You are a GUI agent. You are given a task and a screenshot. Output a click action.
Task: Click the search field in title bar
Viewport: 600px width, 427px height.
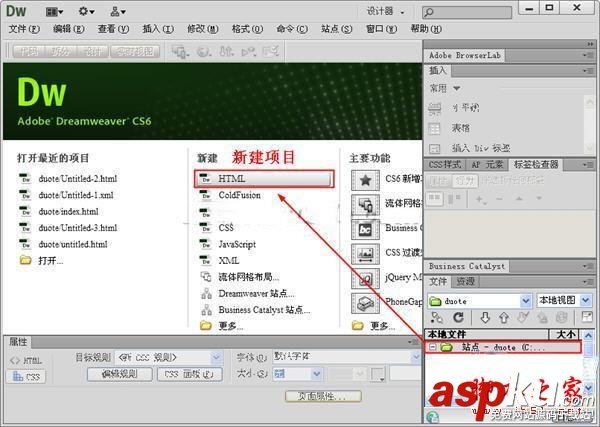click(467, 13)
